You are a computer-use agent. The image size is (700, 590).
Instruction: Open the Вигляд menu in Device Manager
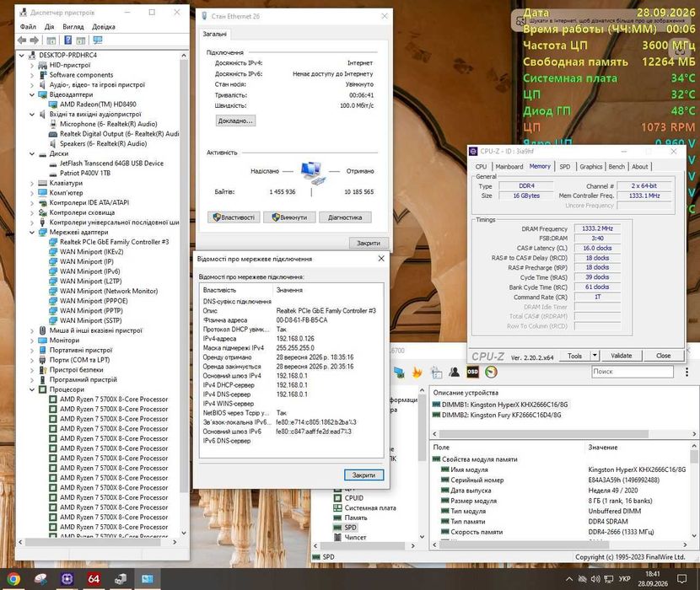pos(73,26)
